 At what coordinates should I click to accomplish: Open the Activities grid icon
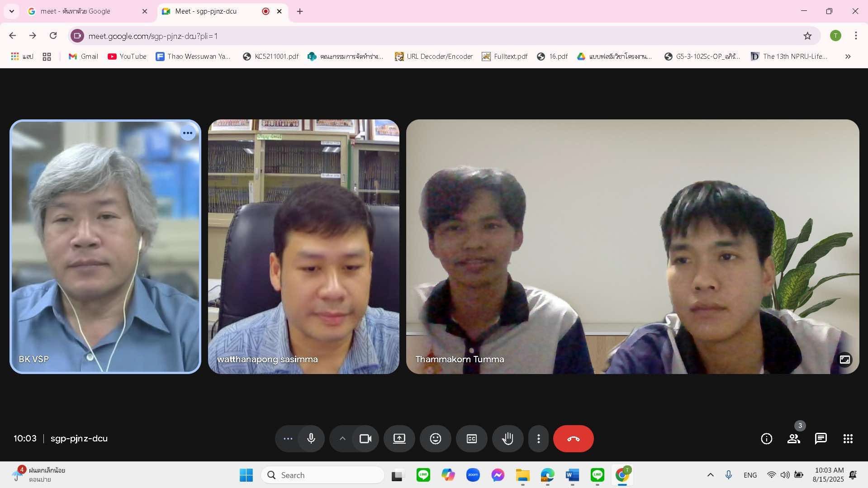pyautogui.click(x=848, y=438)
